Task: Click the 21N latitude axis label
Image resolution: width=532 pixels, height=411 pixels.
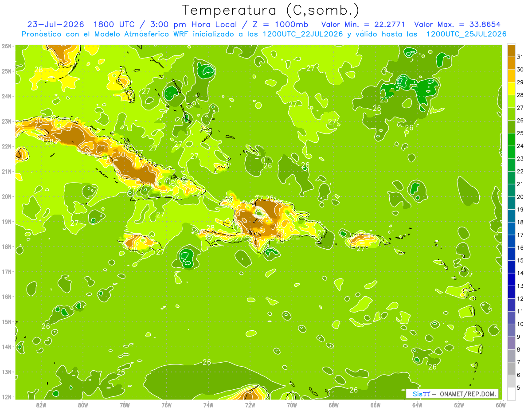Action: click(x=7, y=171)
